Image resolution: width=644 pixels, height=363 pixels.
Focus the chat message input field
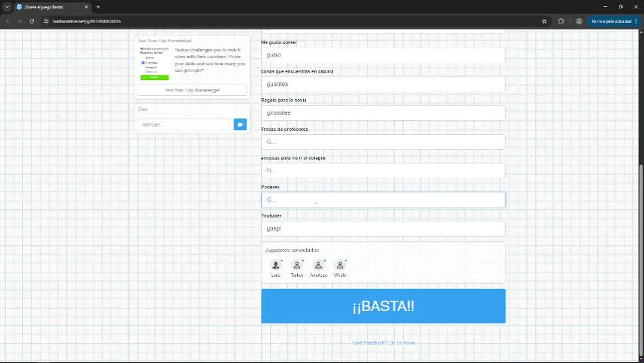pos(185,124)
